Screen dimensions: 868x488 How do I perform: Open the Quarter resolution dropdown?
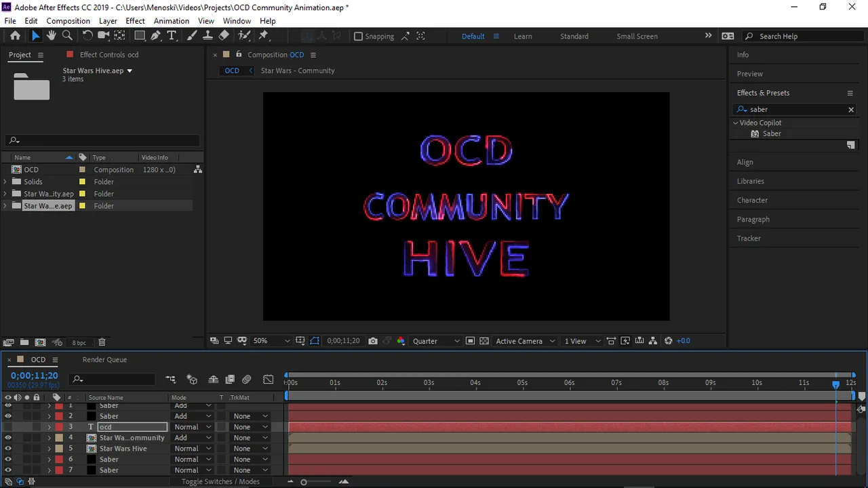tap(436, 341)
